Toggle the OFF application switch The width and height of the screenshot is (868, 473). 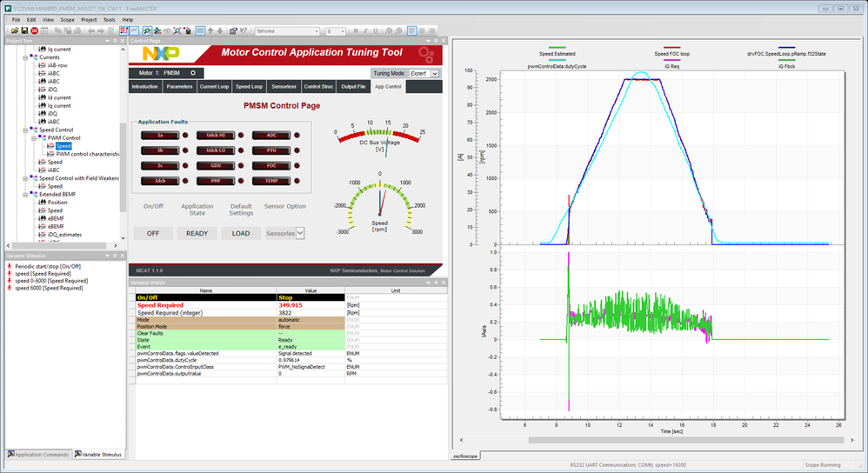153,234
